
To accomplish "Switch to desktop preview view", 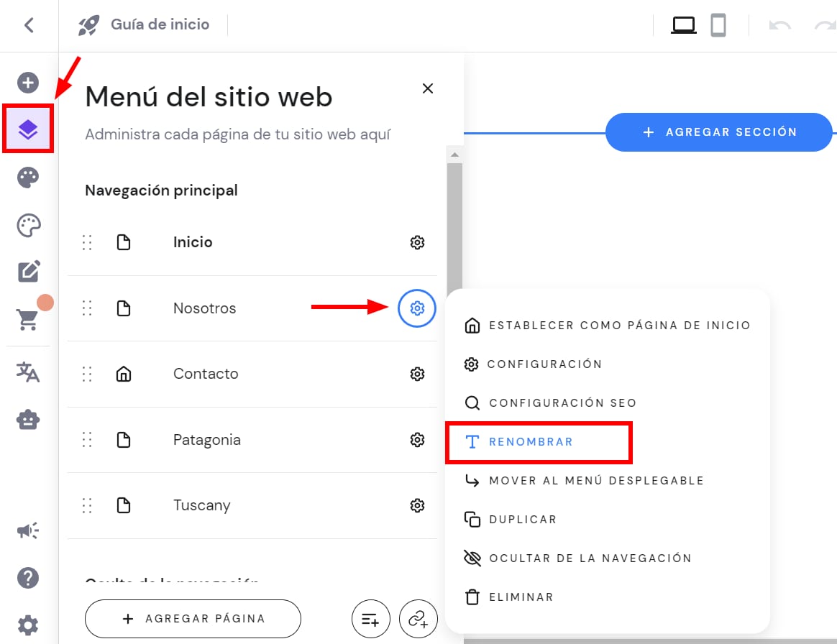I will click(683, 26).
